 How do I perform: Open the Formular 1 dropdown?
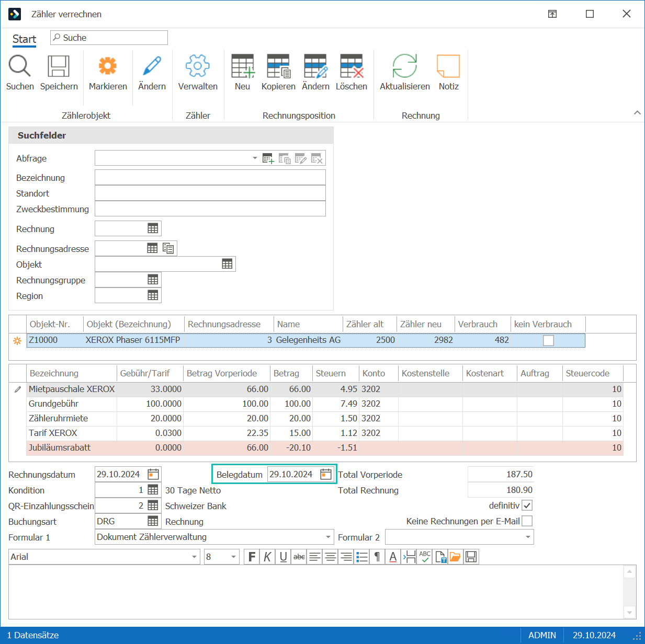tap(329, 537)
